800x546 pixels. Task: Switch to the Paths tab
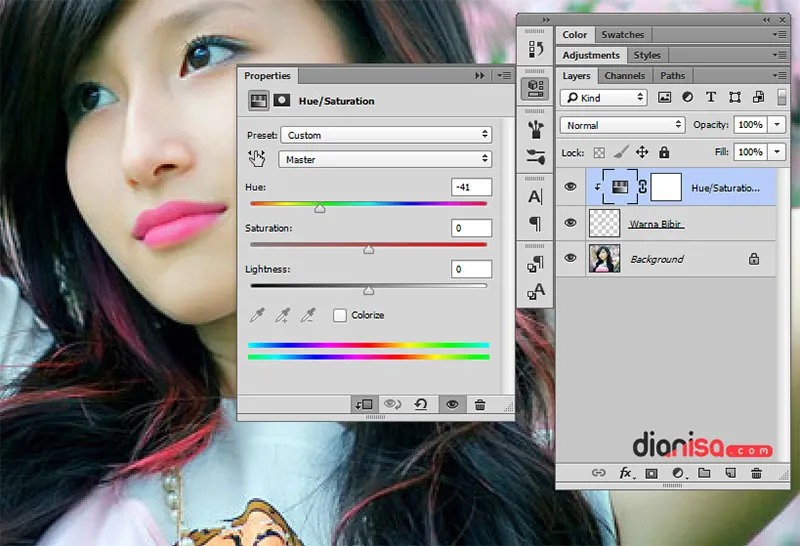click(x=672, y=76)
